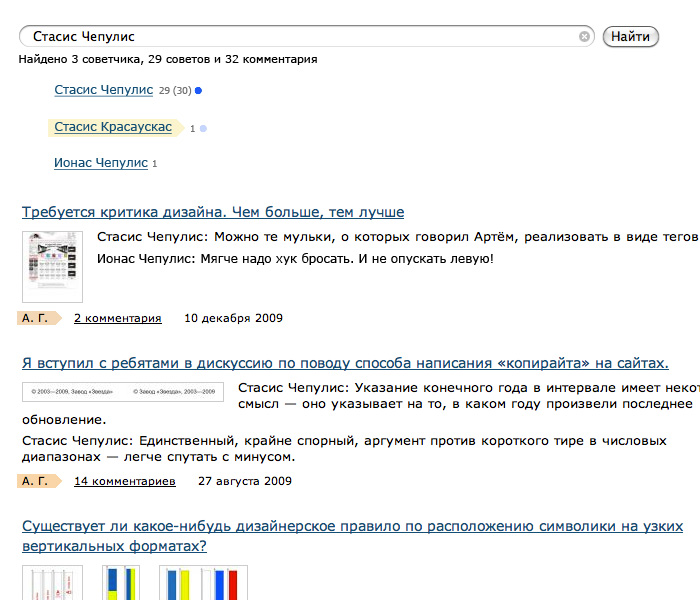The width and height of the screenshot is (700, 600).
Task: Click the А. Г. tag above the 10 декабря date
Action: tap(36, 318)
